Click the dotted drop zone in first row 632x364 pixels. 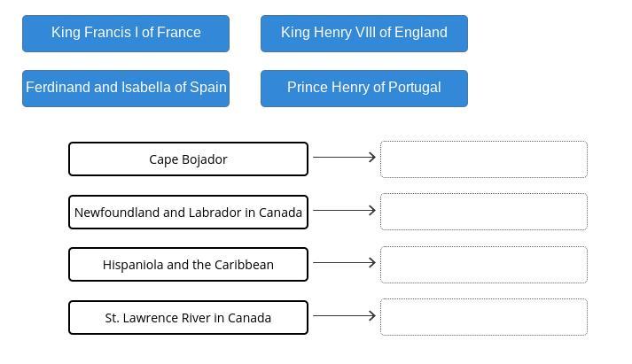point(484,159)
